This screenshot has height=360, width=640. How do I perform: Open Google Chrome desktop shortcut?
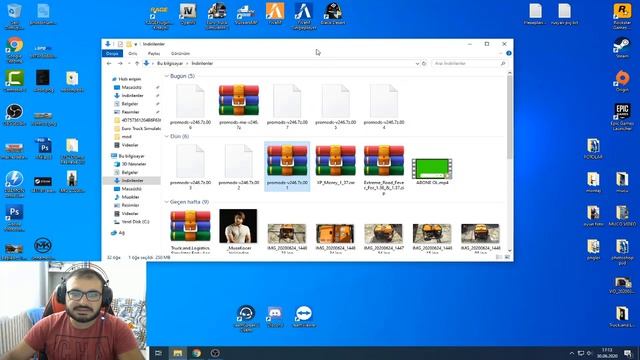click(x=15, y=50)
